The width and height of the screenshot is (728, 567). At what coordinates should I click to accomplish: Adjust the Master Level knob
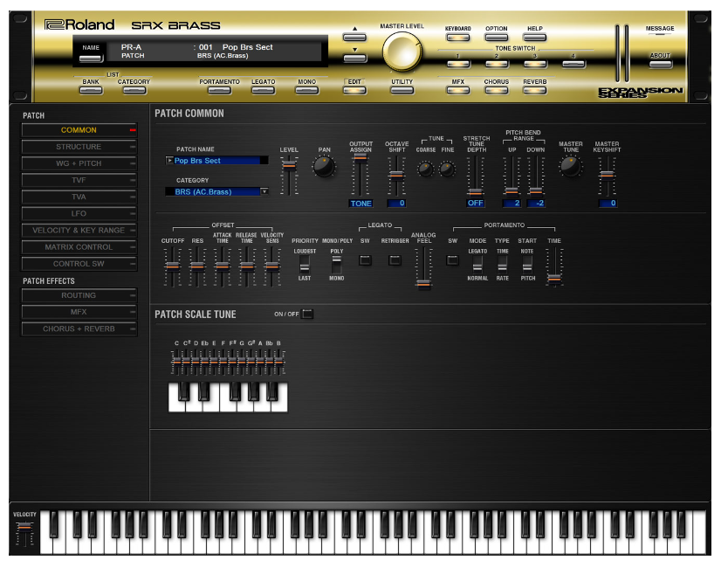(x=402, y=52)
